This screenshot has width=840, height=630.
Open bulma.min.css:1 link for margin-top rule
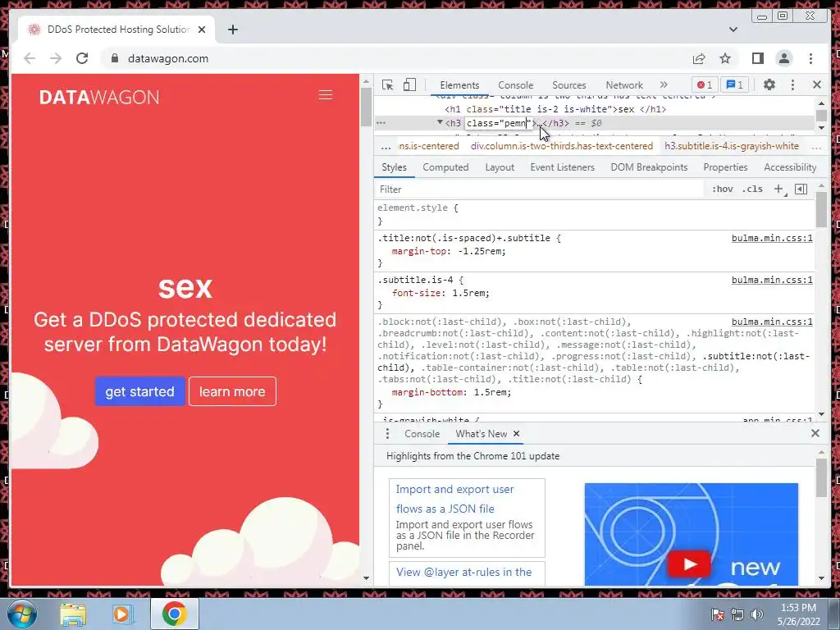pyautogui.click(x=772, y=238)
